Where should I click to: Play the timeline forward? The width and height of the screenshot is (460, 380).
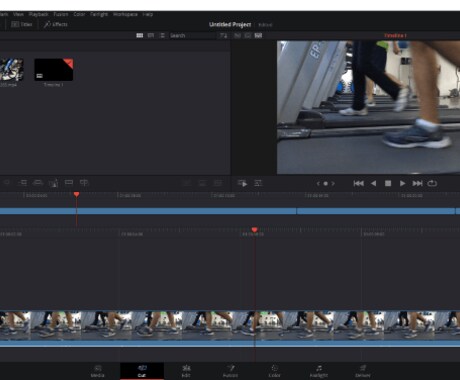(402, 183)
